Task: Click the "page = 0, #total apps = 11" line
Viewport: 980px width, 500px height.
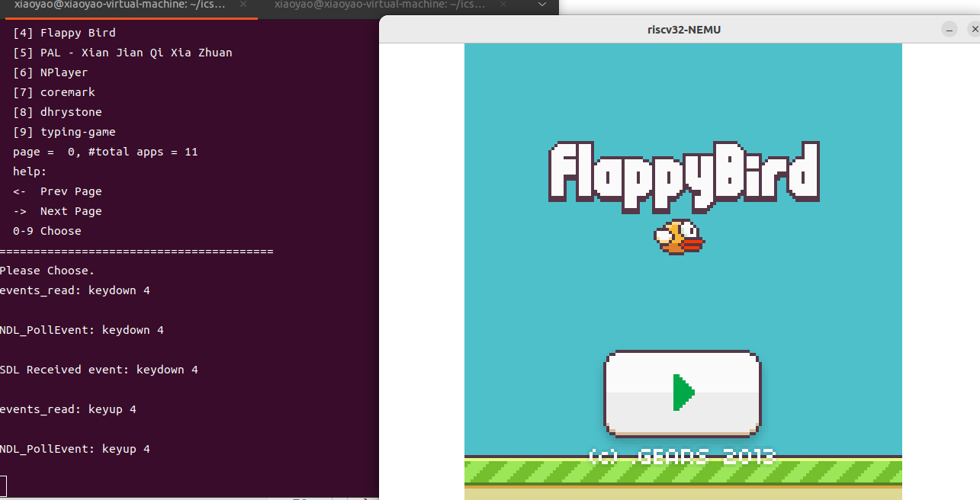Action: click(x=105, y=152)
